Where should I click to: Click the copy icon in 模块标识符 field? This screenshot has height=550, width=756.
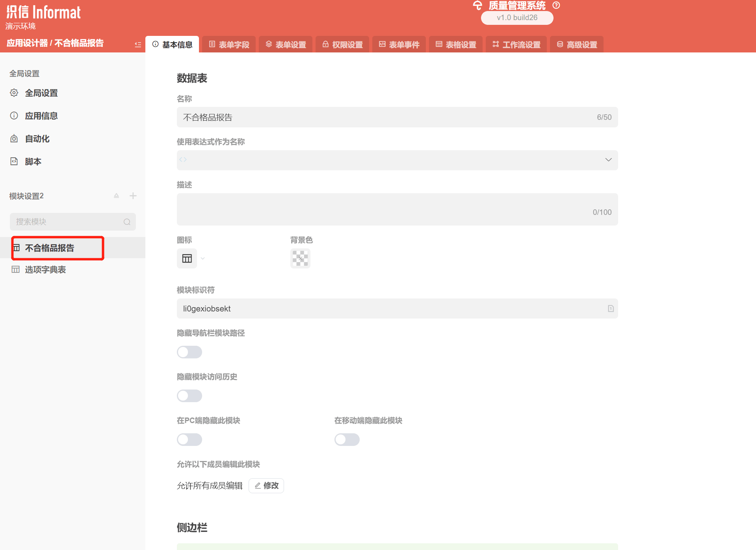[610, 309]
